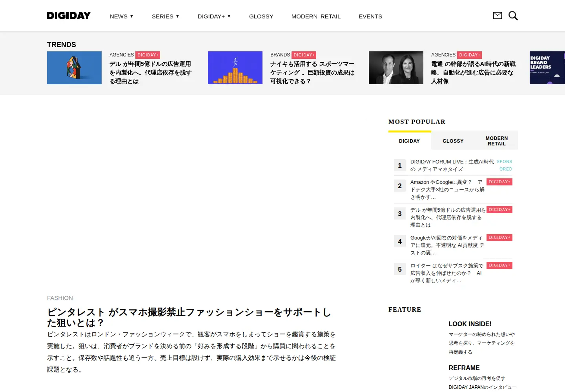Click the DIGIDAY+ badge on the Amazon item
Image resolution: width=565 pixels, height=392 pixels.
499,182
